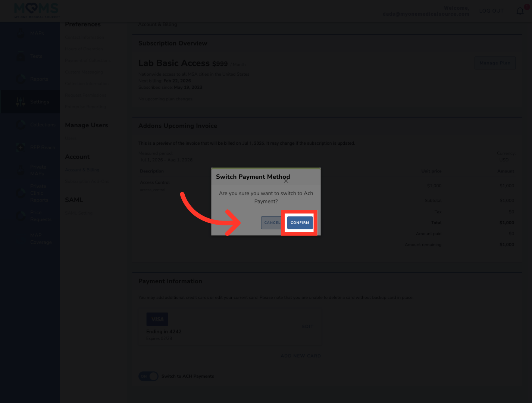Screen dimensions: 532x403
Task: Click the 'Account & Billing' breadcrumb title
Action: click(157, 24)
